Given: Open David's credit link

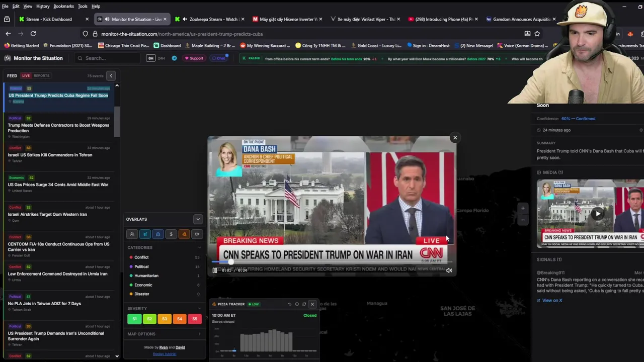Looking at the screenshot, I should tap(180, 347).
